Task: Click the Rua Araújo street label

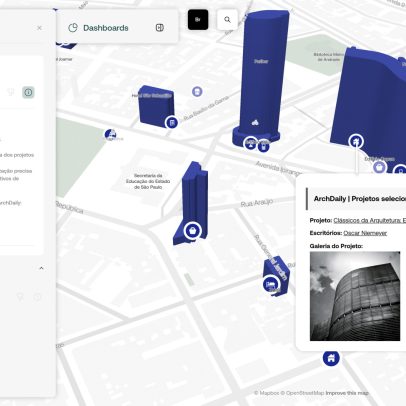Action: [257, 203]
